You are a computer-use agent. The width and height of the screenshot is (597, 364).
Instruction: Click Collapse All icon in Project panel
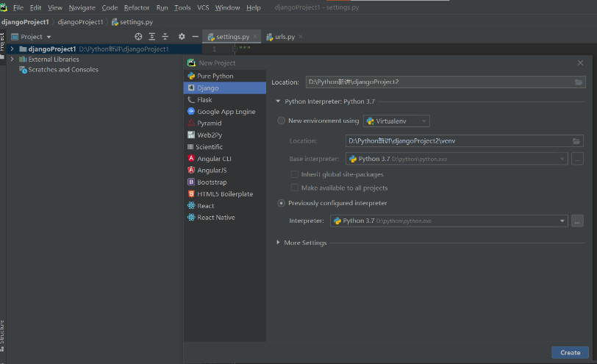click(165, 37)
